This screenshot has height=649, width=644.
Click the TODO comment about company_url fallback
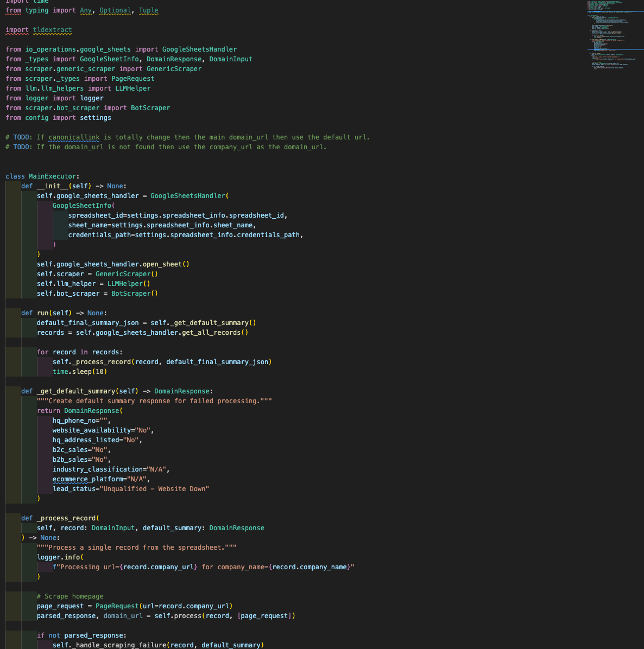166,147
